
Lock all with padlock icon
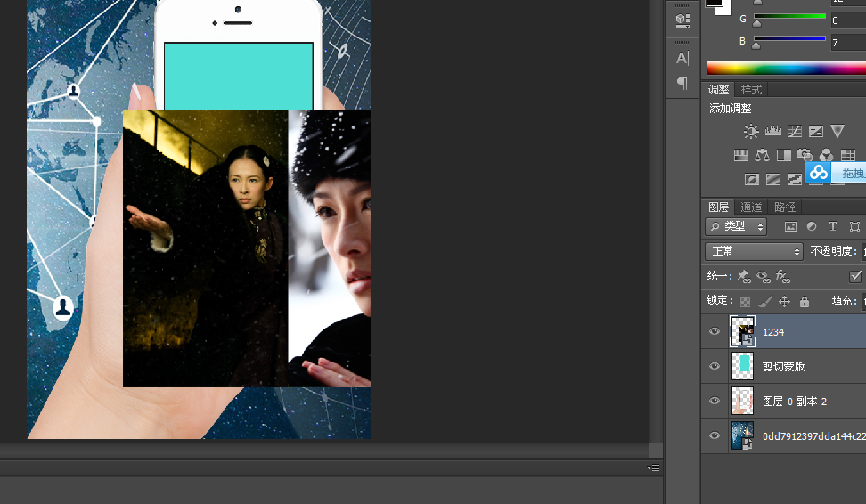click(805, 301)
